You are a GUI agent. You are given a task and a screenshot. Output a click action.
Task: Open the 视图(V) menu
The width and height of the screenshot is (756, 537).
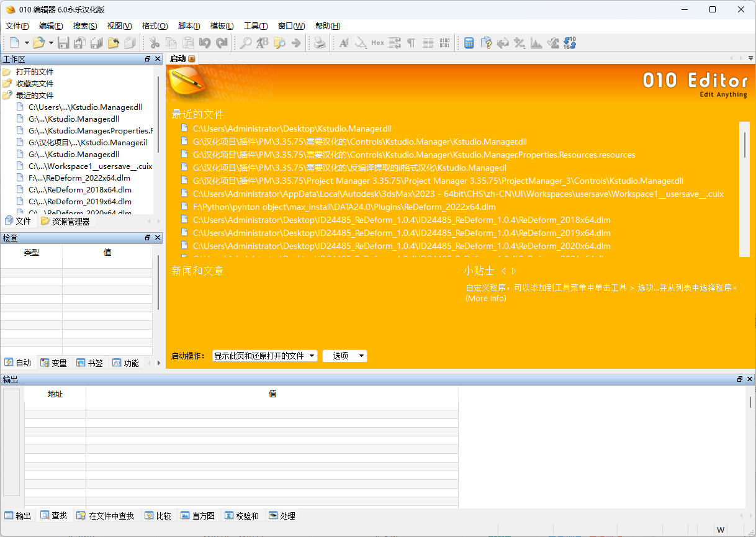[119, 26]
